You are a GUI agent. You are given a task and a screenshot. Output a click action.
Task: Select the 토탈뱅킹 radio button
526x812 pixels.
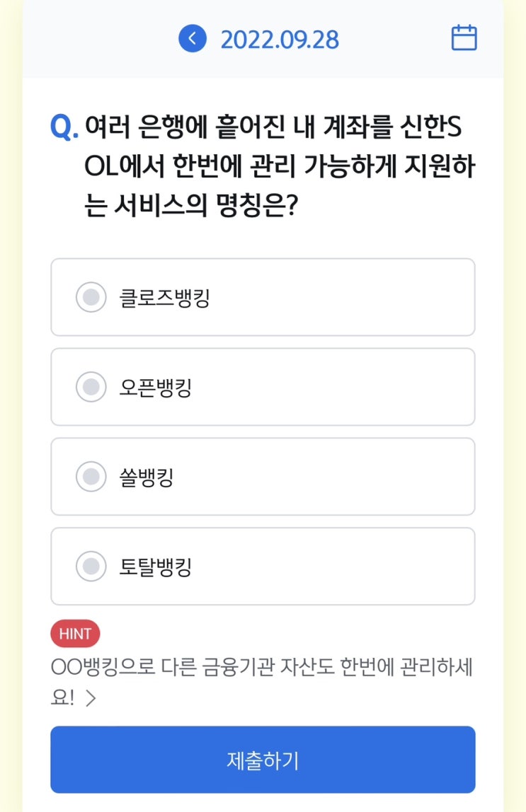pyautogui.click(x=91, y=567)
